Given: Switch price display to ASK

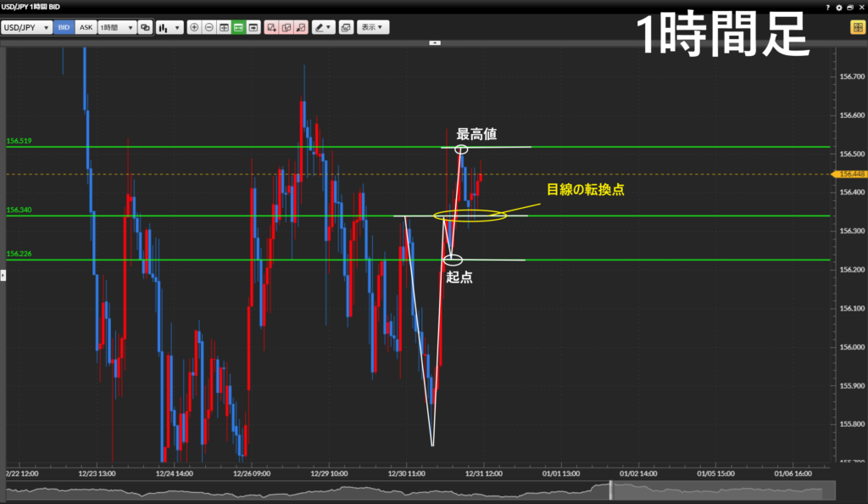Looking at the screenshot, I should (86, 27).
